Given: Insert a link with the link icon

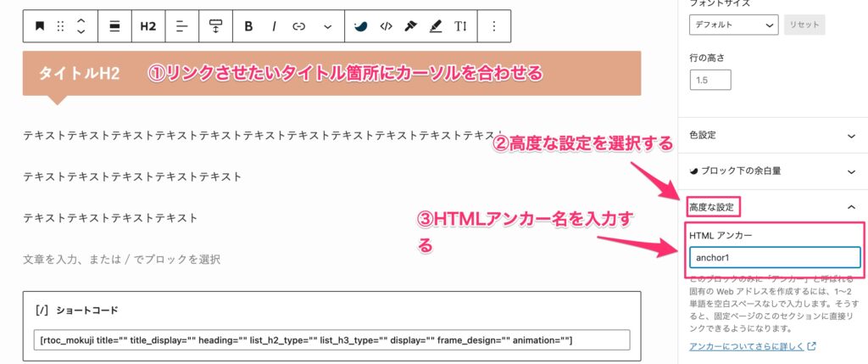Looking at the screenshot, I should pos(299,26).
